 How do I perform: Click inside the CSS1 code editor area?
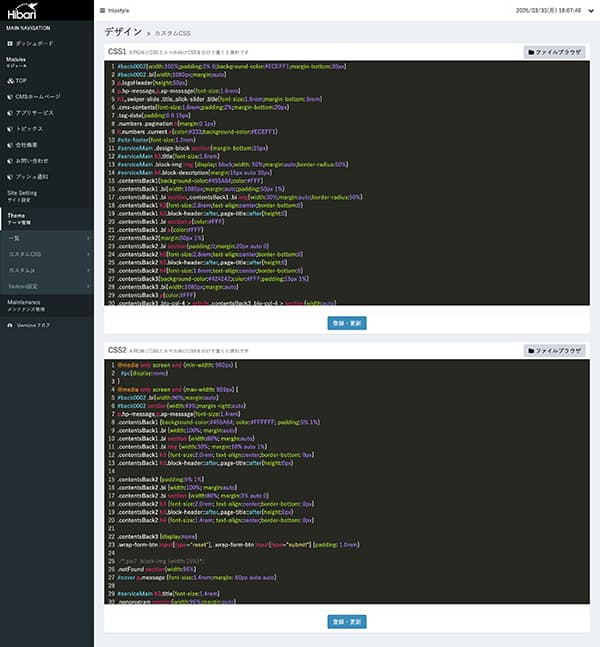(x=340, y=180)
